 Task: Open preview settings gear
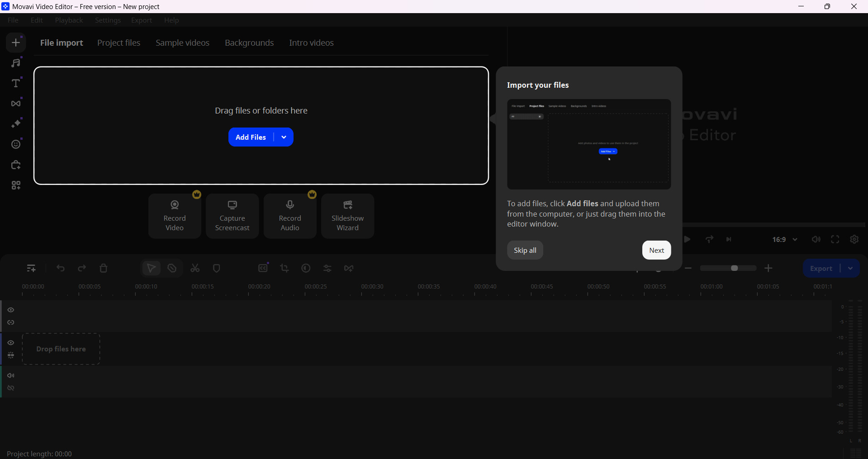[x=854, y=240]
